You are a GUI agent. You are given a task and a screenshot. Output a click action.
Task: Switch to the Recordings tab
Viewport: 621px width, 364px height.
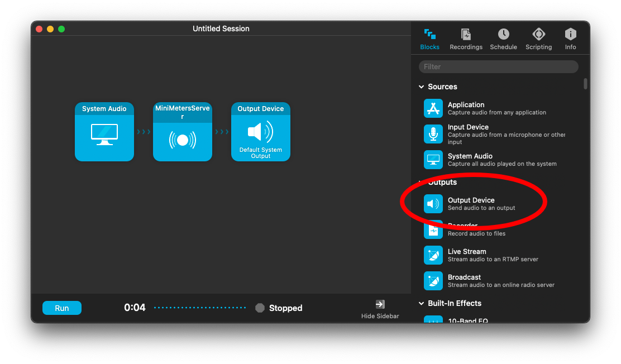point(466,39)
